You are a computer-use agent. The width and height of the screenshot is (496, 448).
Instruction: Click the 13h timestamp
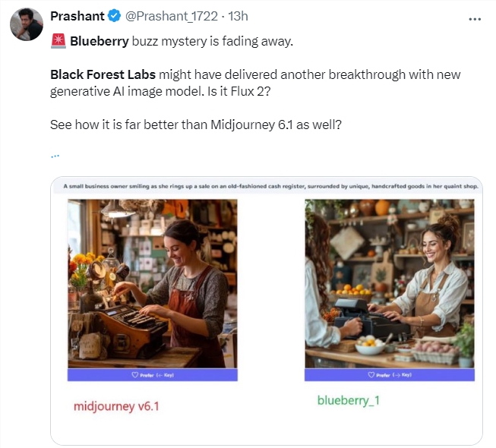point(239,17)
